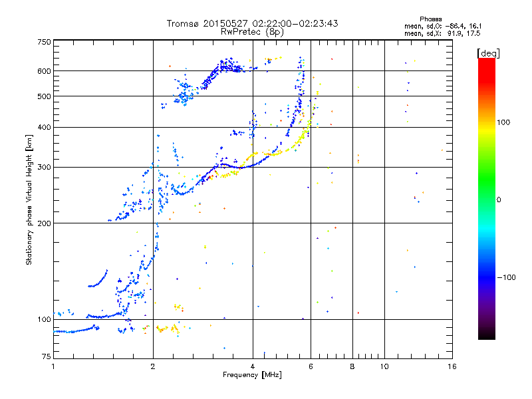Select the "mean, sd,O: -86.4, 16.1" line

point(443,26)
